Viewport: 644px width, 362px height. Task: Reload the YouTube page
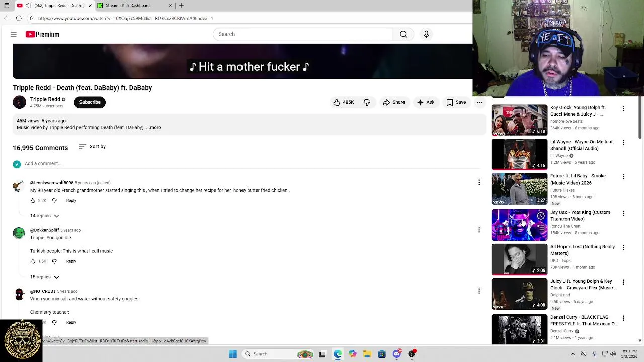[x=19, y=18]
